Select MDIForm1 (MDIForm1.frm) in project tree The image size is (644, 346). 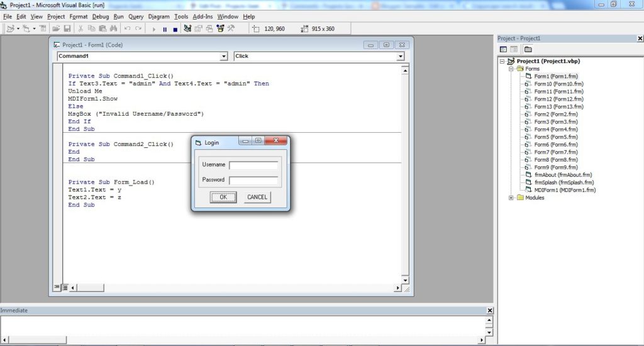click(565, 190)
